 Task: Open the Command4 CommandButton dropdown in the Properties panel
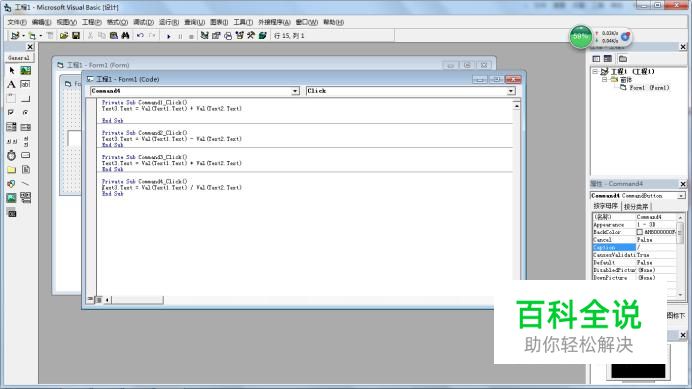681,196
